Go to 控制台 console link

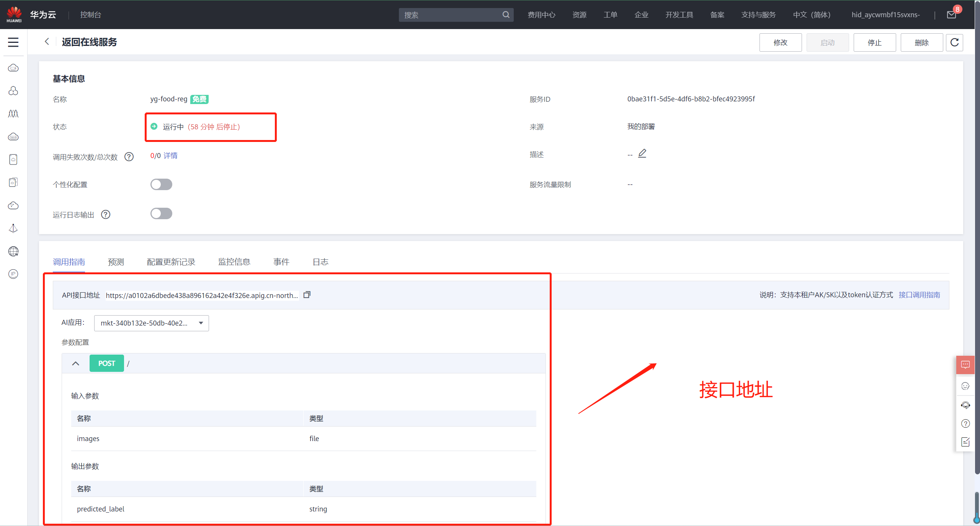(91, 15)
